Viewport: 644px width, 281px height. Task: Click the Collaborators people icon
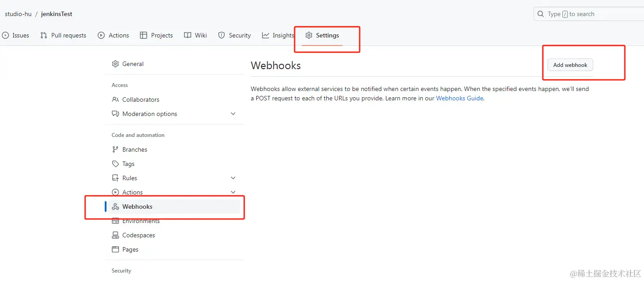[115, 99]
